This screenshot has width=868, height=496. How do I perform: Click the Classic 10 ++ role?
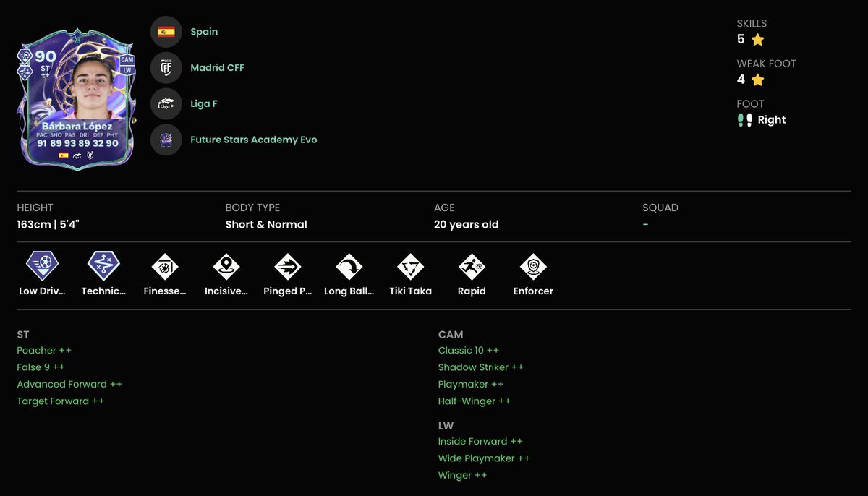click(469, 350)
